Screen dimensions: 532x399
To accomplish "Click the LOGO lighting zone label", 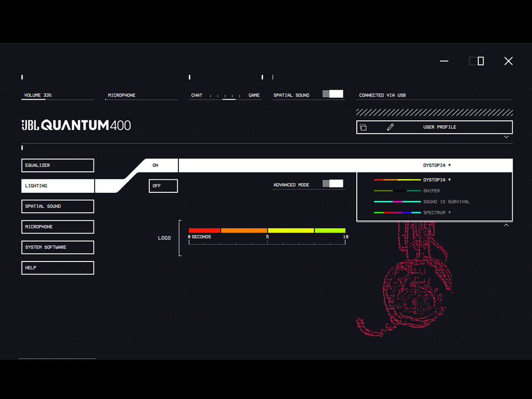I will click(164, 238).
